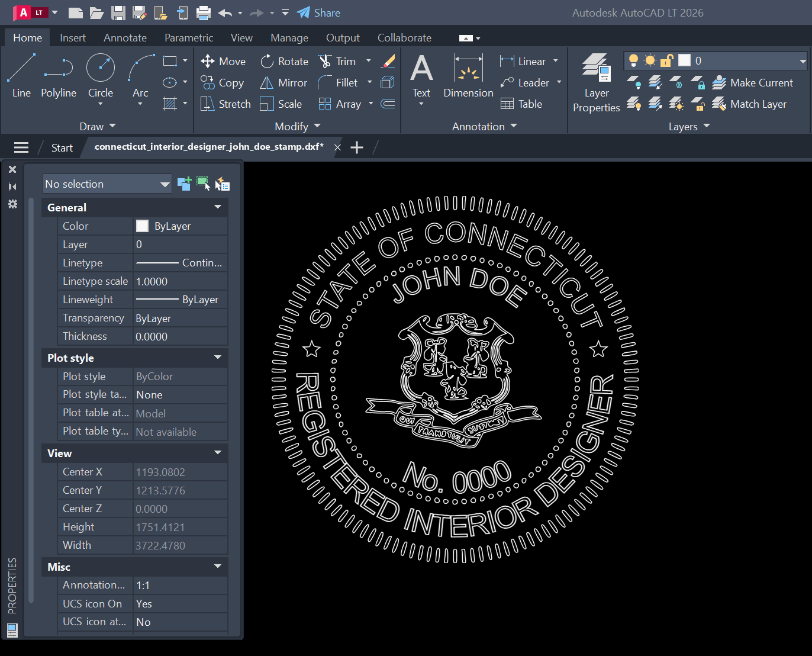This screenshot has width=812, height=656.
Task: Select the Polyline tool
Action: (x=59, y=75)
